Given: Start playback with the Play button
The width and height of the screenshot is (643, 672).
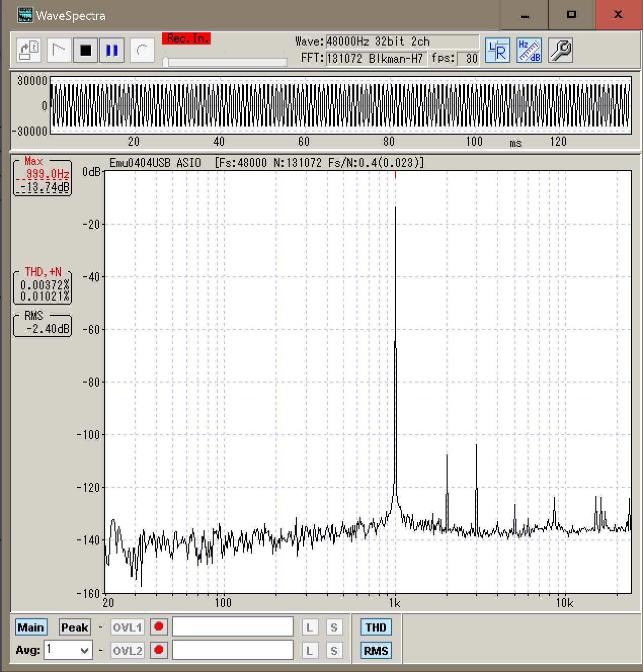Looking at the screenshot, I should pos(59,50).
